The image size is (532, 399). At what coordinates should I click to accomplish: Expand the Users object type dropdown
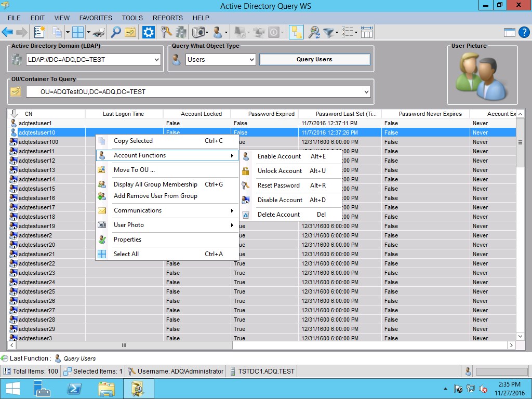click(251, 60)
